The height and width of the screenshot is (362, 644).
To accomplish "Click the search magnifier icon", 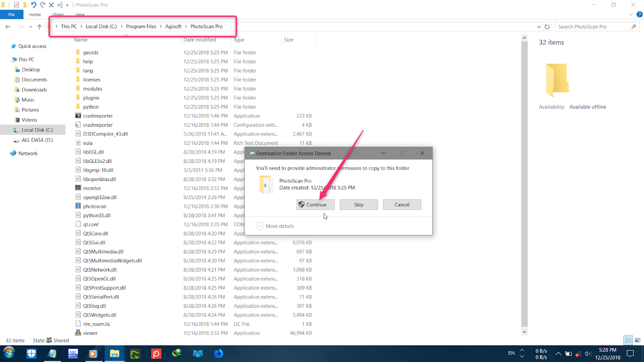I will 634,27.
